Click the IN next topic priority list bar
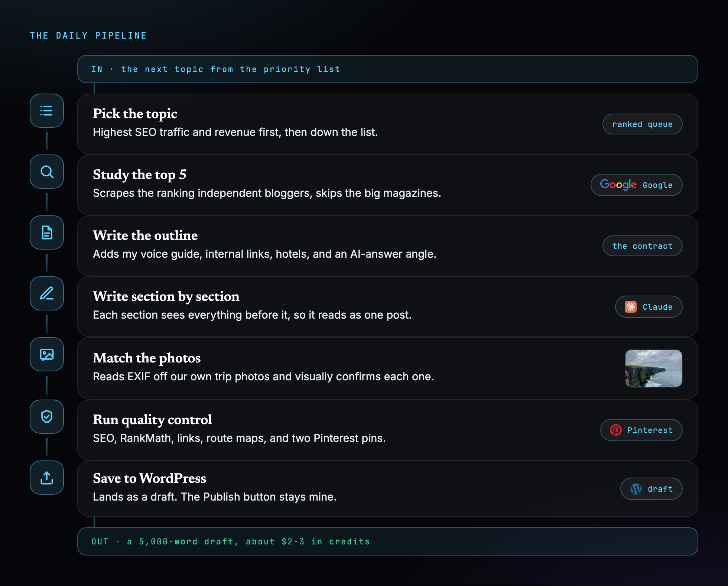Screen dimensions: 728x586 click(x=387, y=69)
